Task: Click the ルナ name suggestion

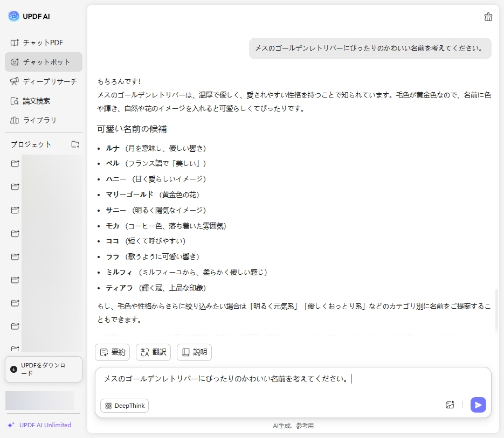Action: pos(113,148)
